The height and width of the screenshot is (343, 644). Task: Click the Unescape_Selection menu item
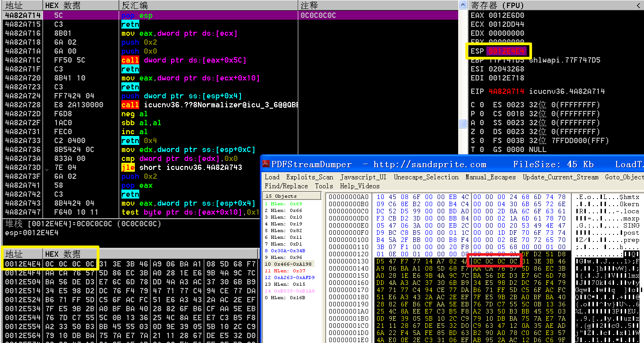point(426,177)
